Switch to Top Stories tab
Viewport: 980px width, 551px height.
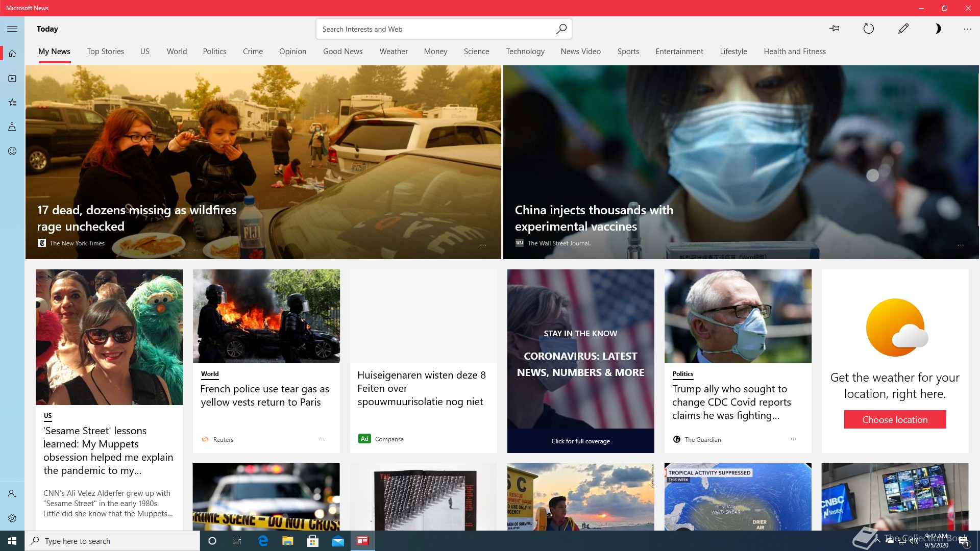[106, 52]
